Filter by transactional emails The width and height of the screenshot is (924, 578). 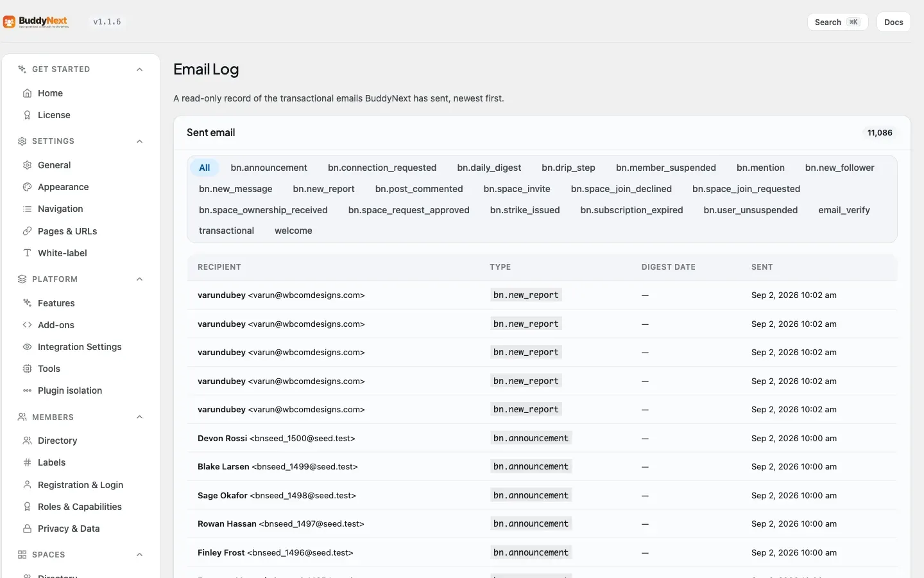point(227,231)
